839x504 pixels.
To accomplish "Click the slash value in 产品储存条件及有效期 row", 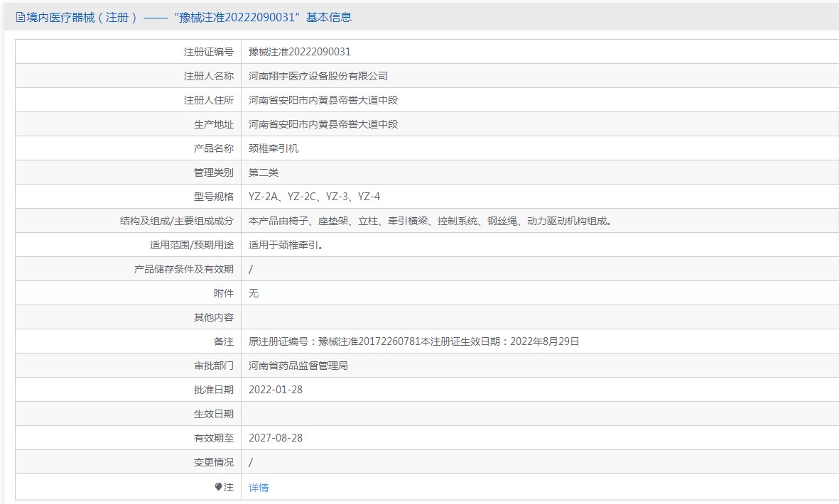I will click(x=250, y=269).
